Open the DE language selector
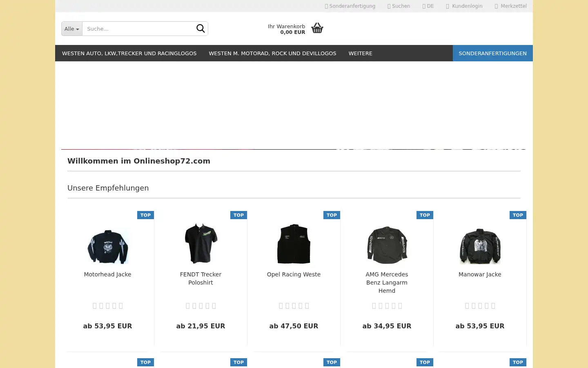588x368 pixels. [428, 6]
